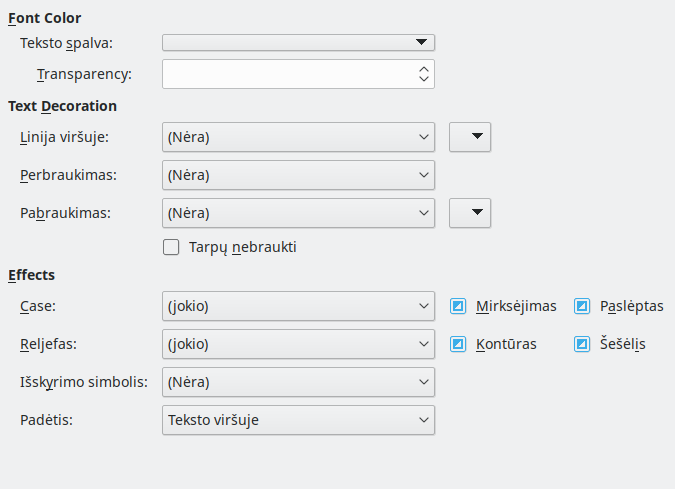Enable the Tarpų nebraukti checkbox

[171, 247]
